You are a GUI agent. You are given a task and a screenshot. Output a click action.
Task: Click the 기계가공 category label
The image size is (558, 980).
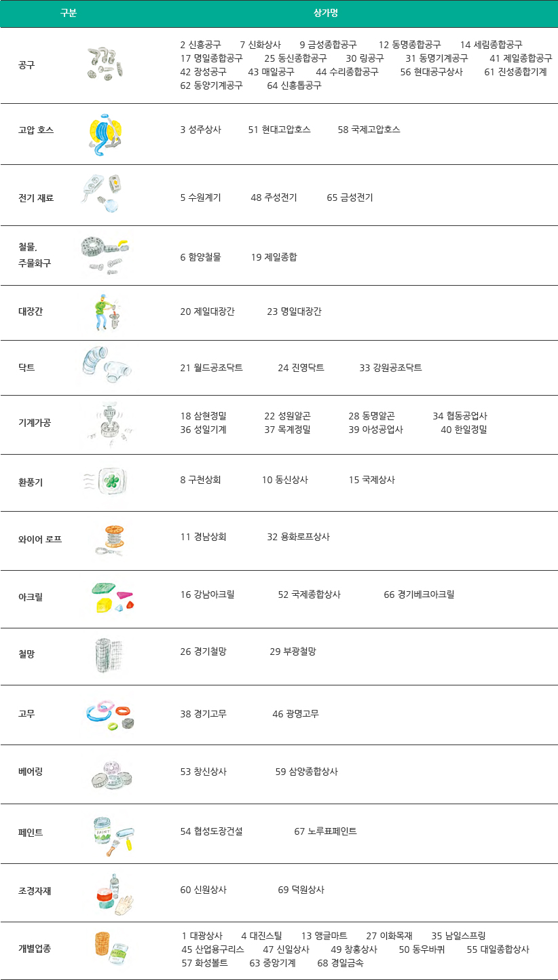point(35,422)
